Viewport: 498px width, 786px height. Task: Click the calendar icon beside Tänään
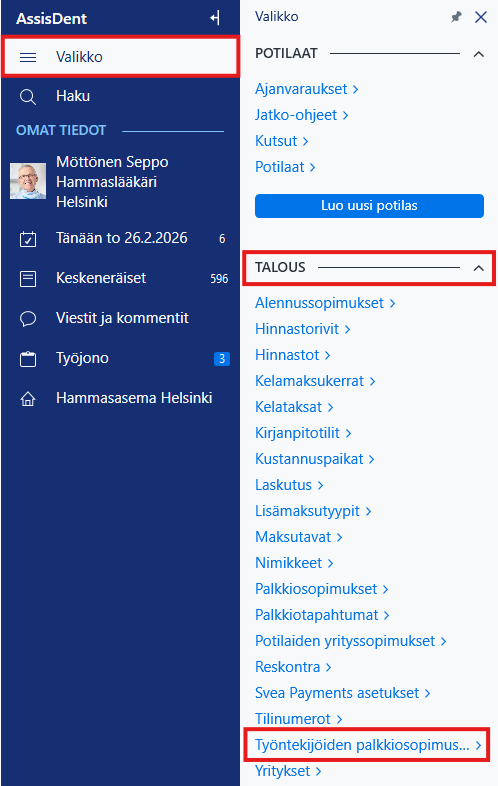[x=28, y=239]
